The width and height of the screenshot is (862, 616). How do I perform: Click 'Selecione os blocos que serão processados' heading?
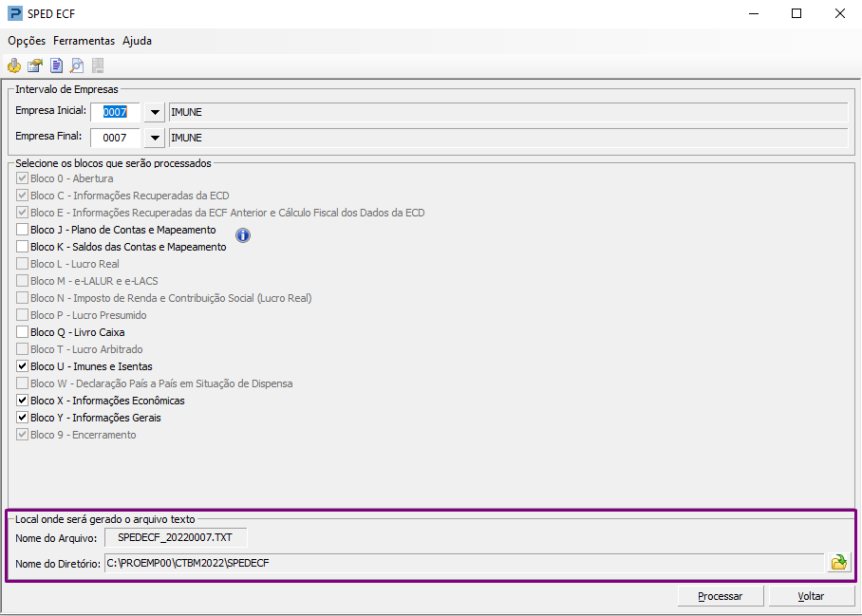point(113,164)
